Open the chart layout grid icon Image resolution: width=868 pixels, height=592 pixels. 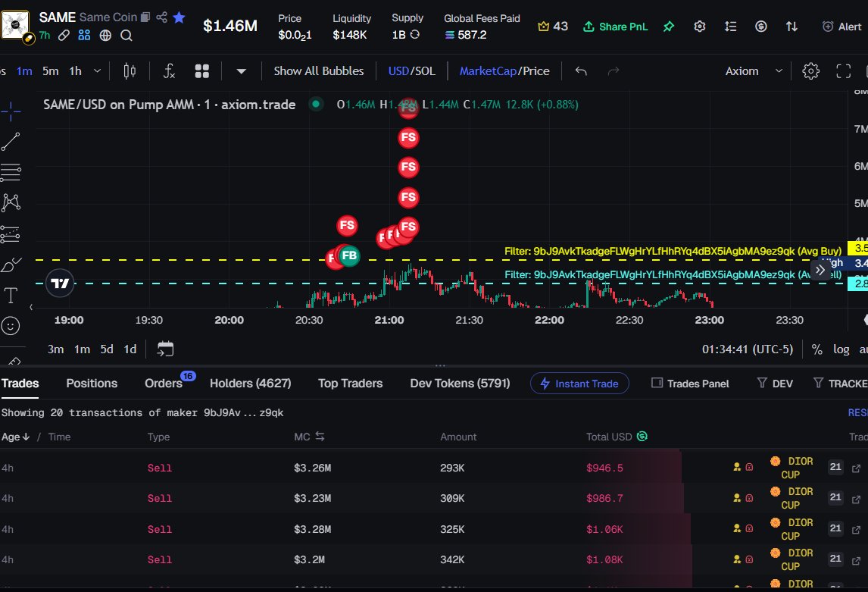(202, 71)
